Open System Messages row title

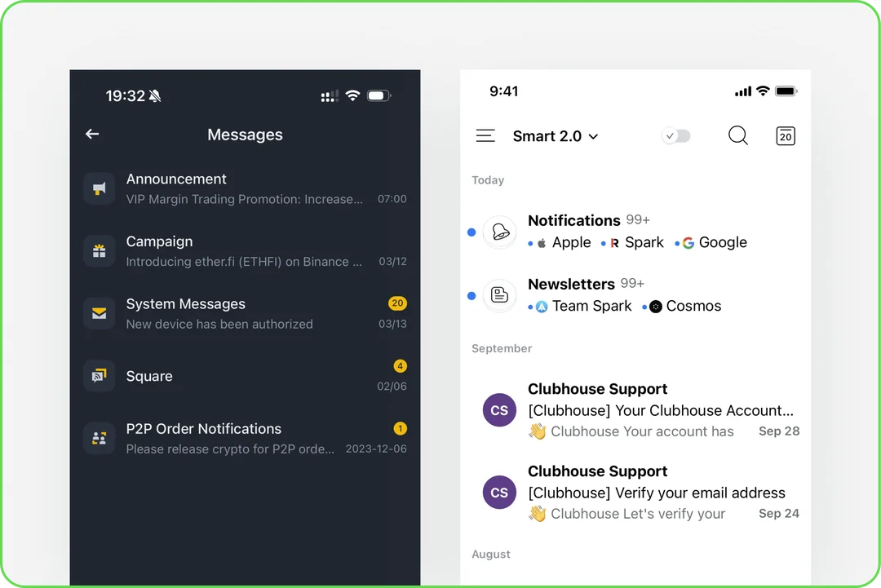185,304
